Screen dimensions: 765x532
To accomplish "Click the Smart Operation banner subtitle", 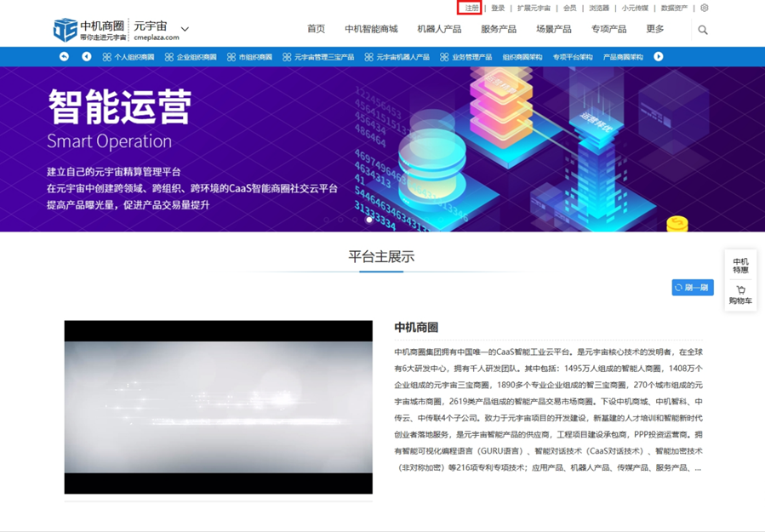I will pos(109,141).
